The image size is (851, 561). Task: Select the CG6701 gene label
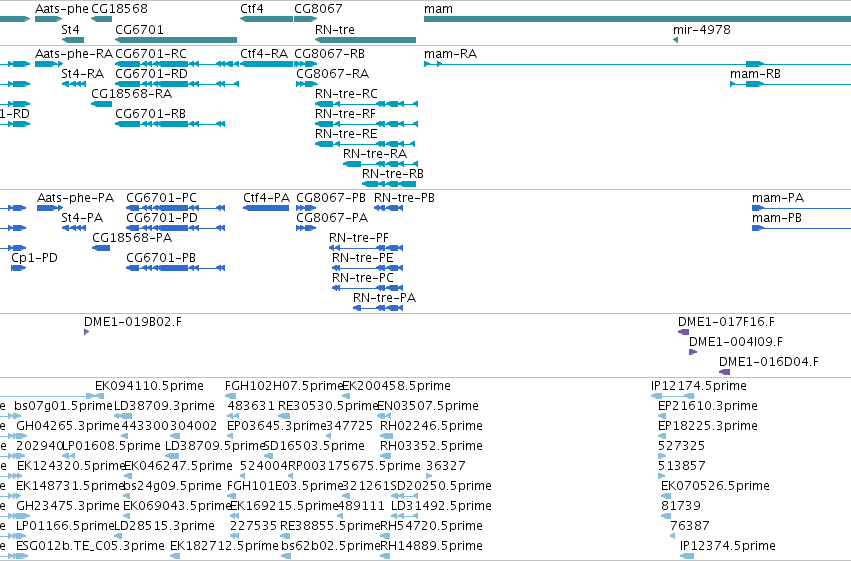click(x=139, y=30)
